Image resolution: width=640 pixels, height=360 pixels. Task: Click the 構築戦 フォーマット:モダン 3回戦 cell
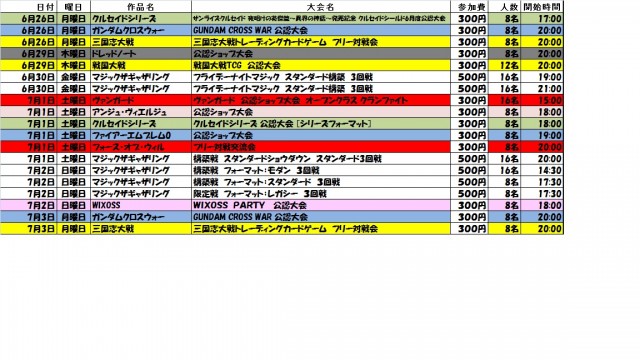321,170
